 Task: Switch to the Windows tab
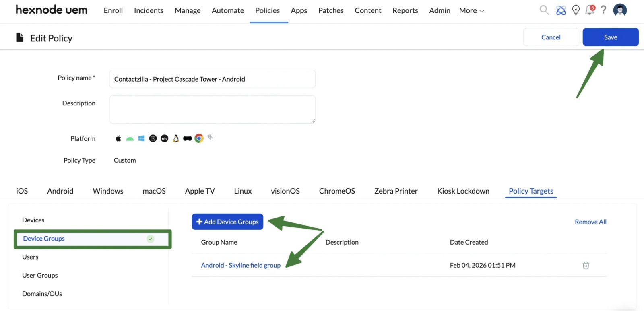click(x=108, y=191)
